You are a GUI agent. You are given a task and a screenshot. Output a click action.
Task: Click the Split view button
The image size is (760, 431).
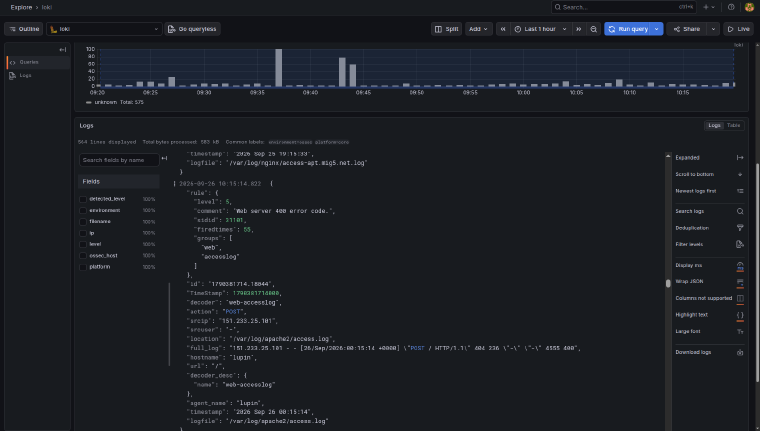[x=446, y=29]
